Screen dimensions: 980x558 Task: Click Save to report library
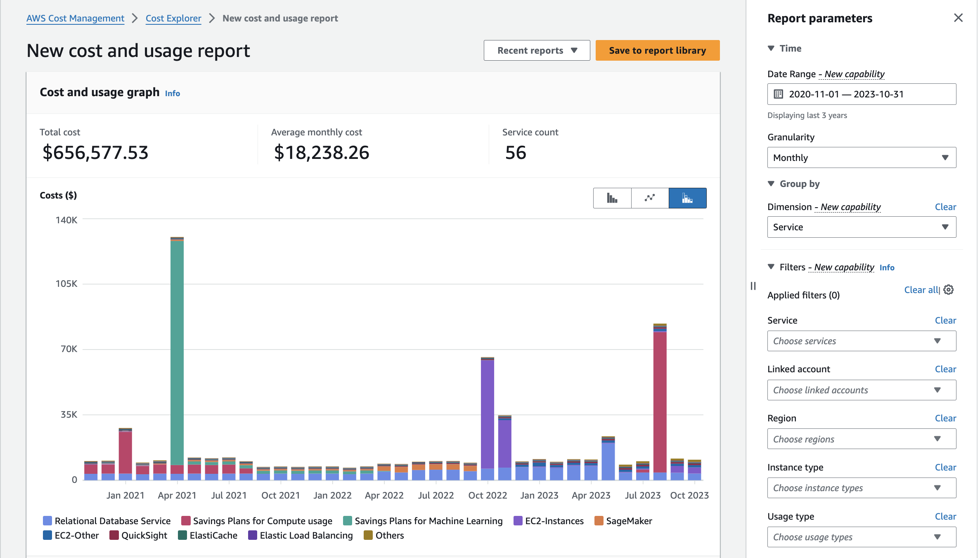(x=658, y=50)
